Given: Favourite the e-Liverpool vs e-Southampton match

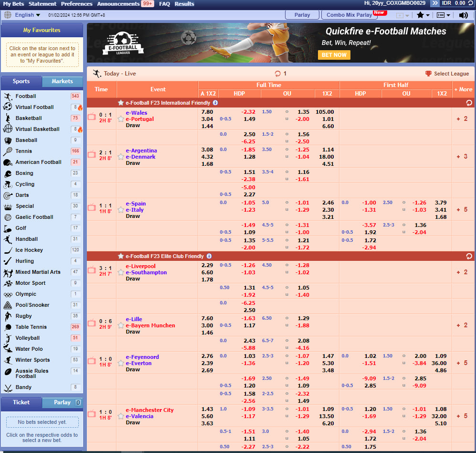Looking at the screenshot, I should tap(121, 272).
